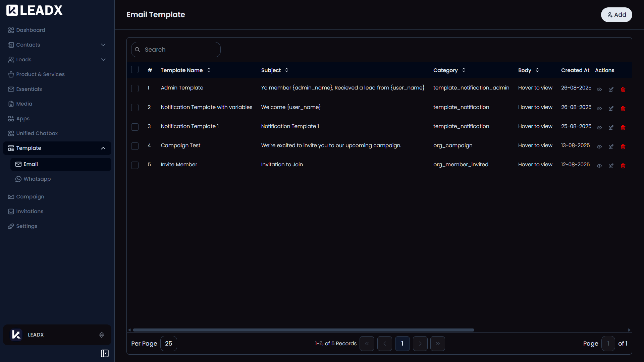Viewport: 644px width, 362px height.
Task: Tick the checkbox next to Admin Template
Action: [x=135, y=88]
